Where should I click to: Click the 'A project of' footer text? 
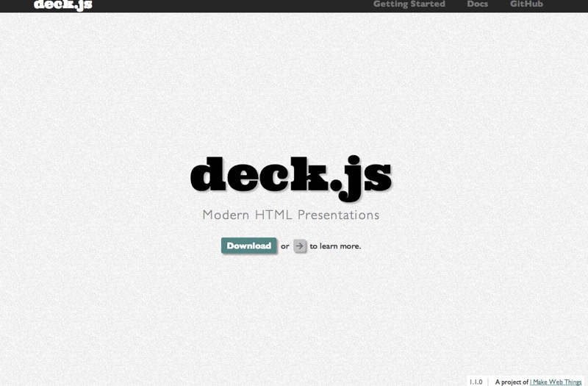click(x=512, y=382)
